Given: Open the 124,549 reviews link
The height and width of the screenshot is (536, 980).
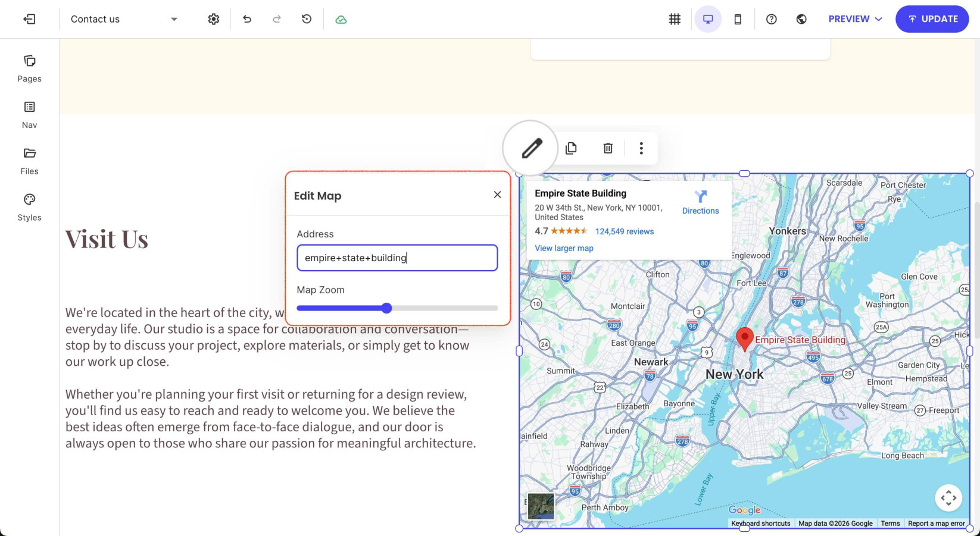Looking at the screenshot, I should [625, 231].
